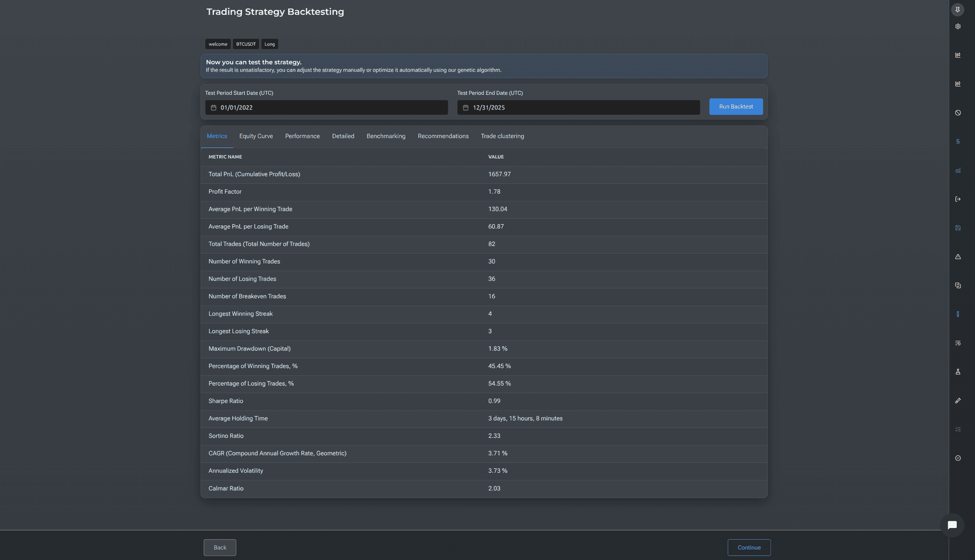The image size is (975, 560).
Task: Click the calendar icon in the Start Date field
Action: (213, 108)
